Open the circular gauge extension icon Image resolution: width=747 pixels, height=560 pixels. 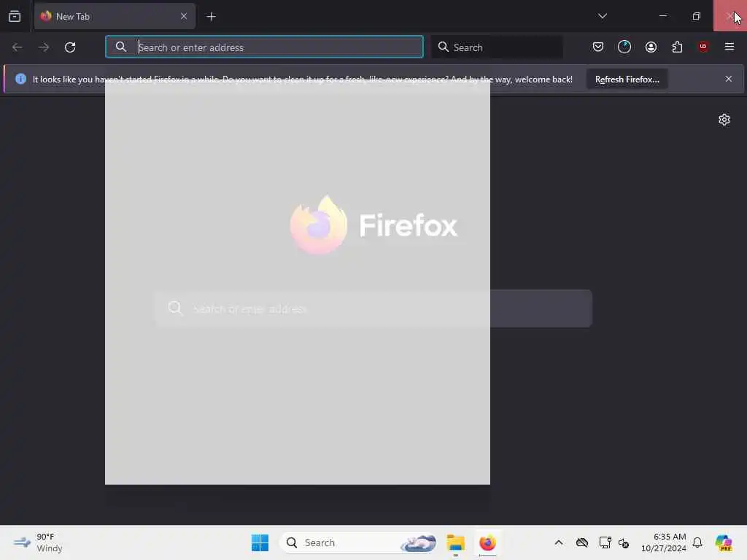(624, 47)
